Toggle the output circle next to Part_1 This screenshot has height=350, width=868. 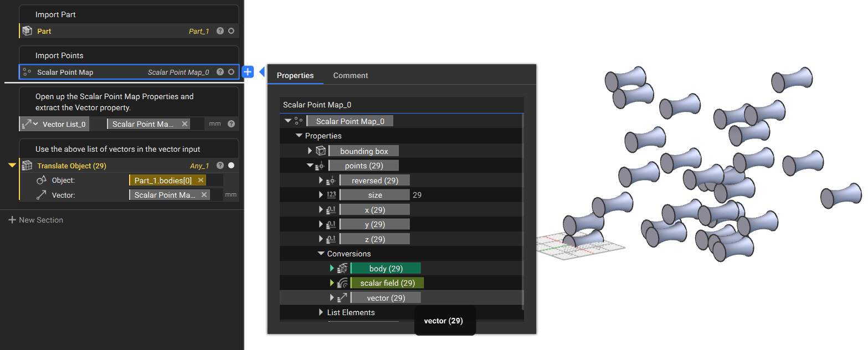point(230,31)
